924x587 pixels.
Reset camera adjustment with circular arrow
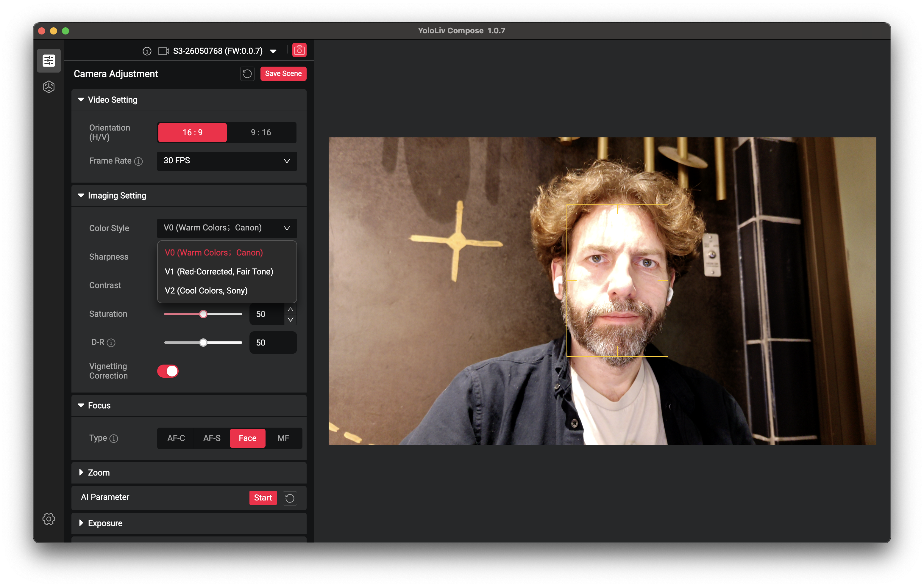[x=247, y=74]
